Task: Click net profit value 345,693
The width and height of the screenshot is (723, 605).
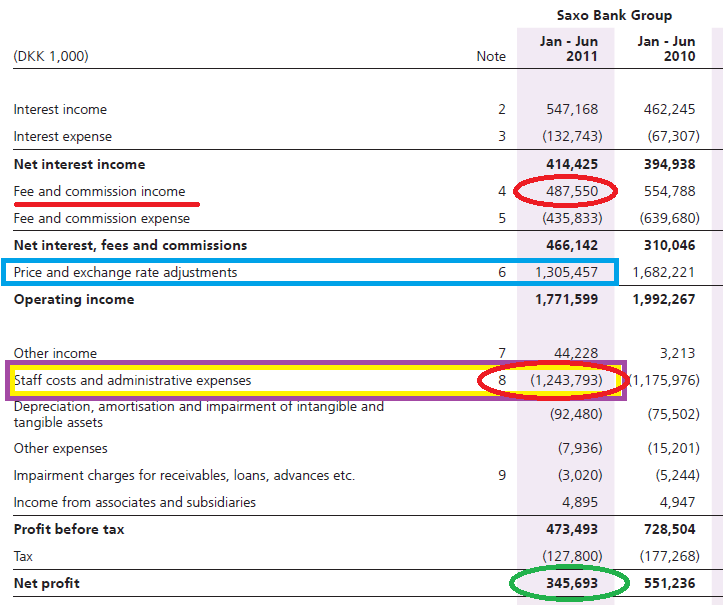Action: tap(572, 583)
